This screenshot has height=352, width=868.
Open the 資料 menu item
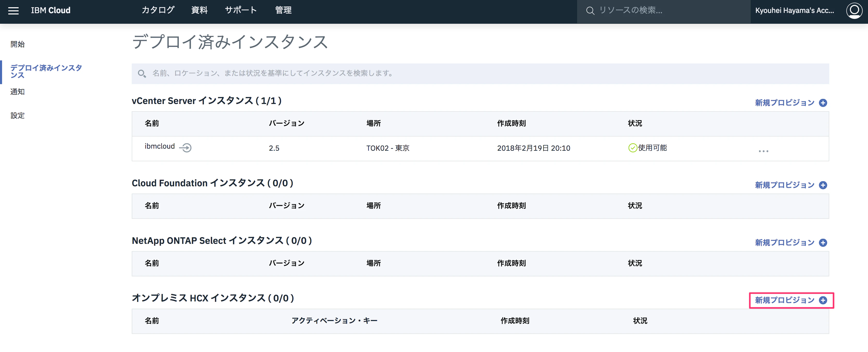(199, 10)
